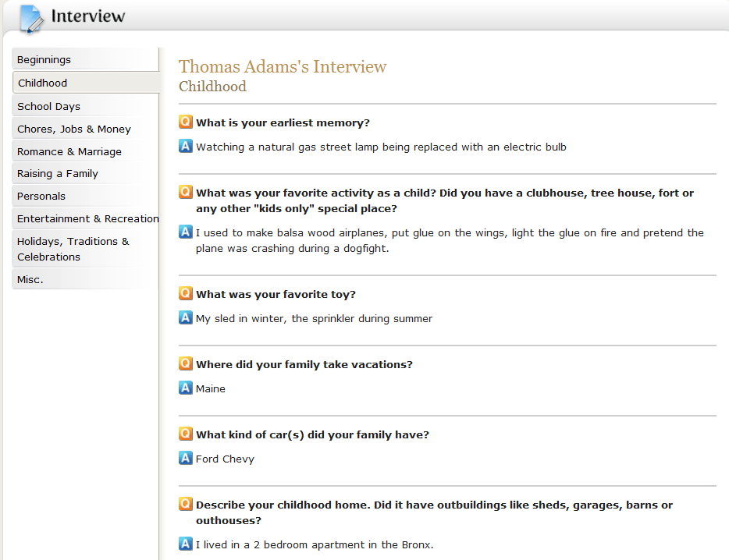Viewport: 729px width, 560px height.
Task: Click the balsa wood airplanes answer text
Action: [449, 240]
